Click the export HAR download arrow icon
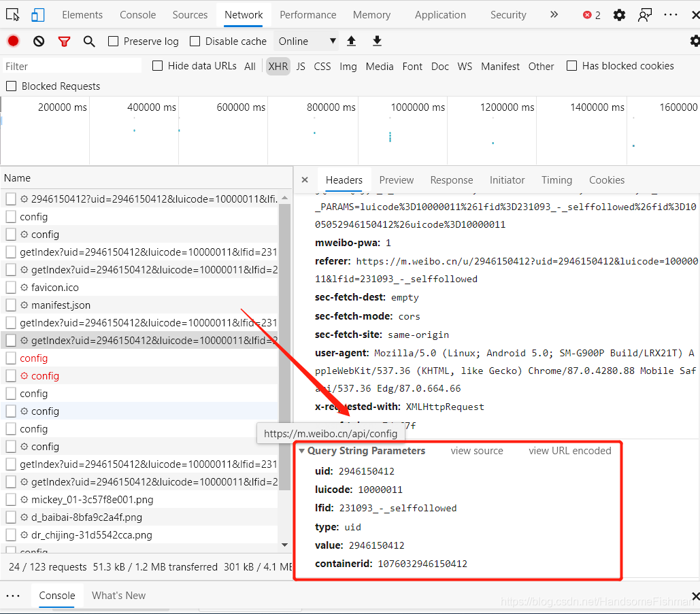 [x=378, y=41]
